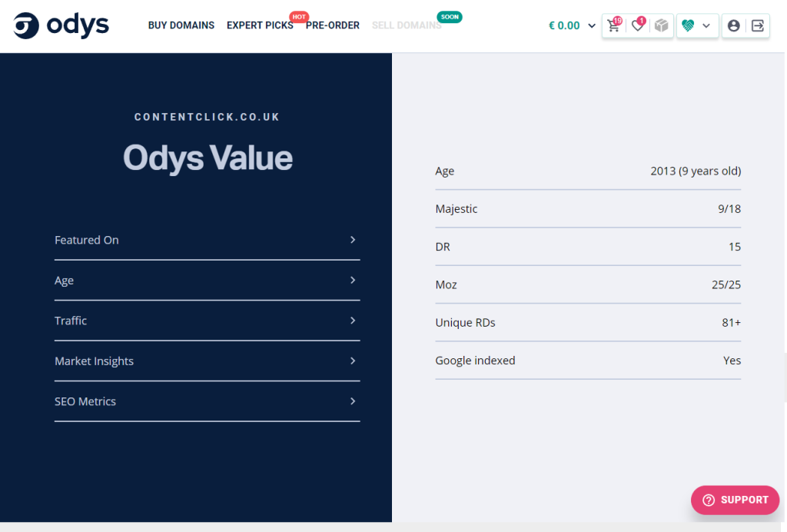The image size is (787, 532).
Task: Open the user account icon
Action: [x=733, y=25]
